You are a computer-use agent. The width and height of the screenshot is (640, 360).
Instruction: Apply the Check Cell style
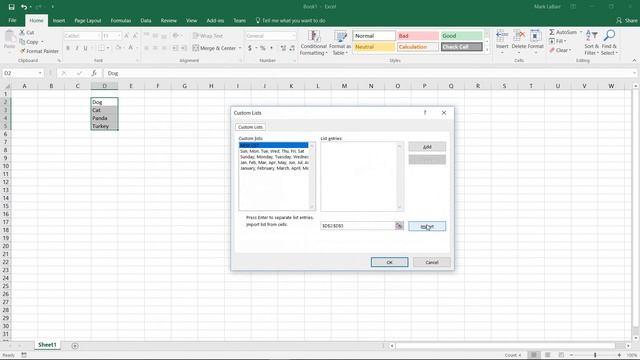(x=462, y=47)
